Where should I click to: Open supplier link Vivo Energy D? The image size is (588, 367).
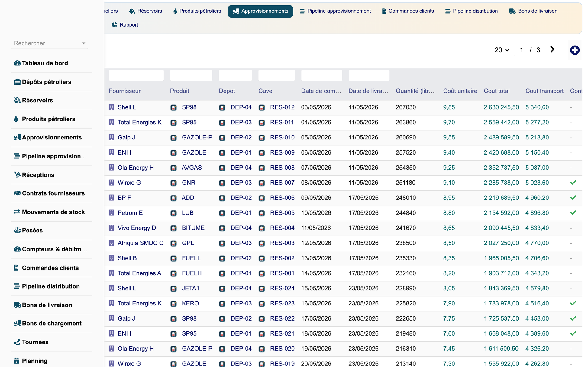137,228
